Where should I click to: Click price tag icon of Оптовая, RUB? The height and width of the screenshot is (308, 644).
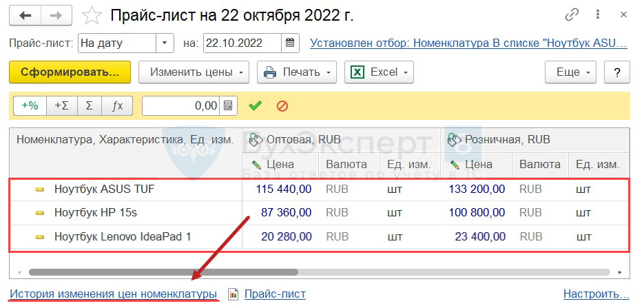(256, 138)
